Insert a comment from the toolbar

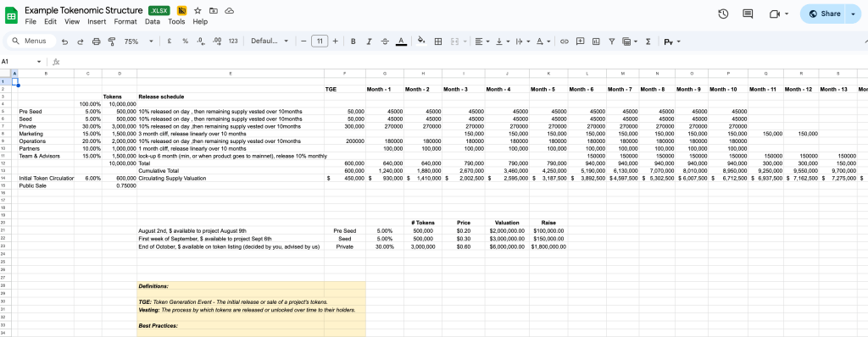(x=580, y=41)
